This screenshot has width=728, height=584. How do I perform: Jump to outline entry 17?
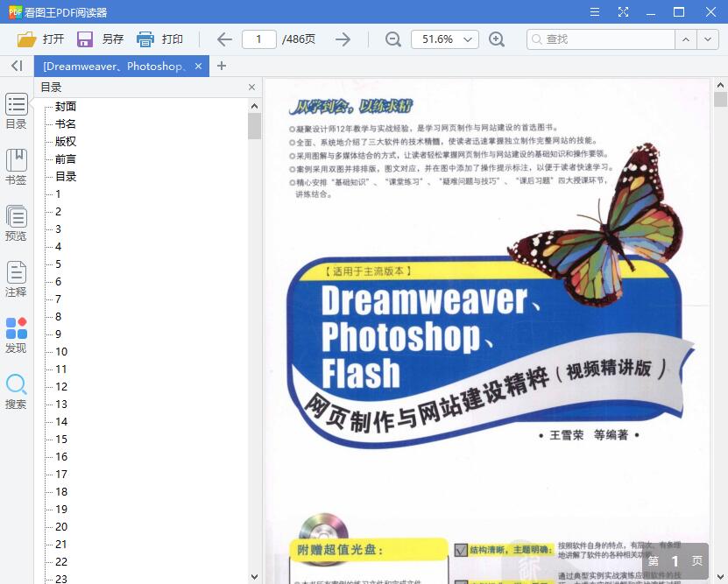(61, 474)
